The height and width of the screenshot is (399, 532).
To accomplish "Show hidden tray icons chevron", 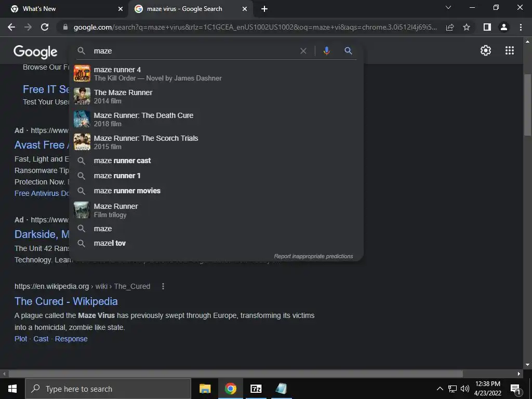I will point(440,389).
